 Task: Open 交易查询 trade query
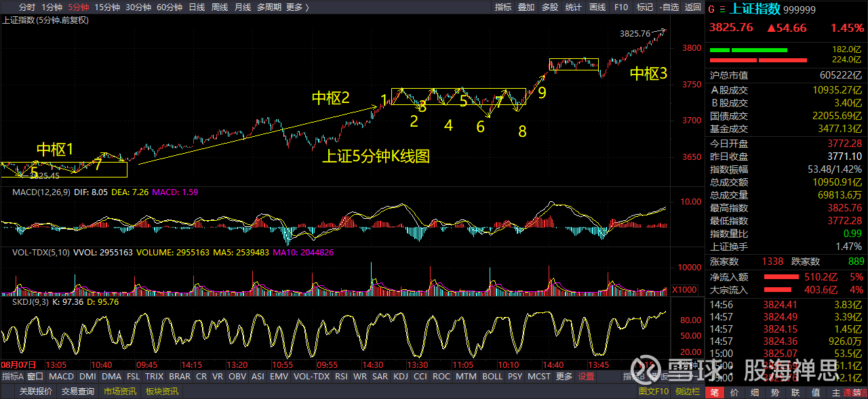click(78, 392)
